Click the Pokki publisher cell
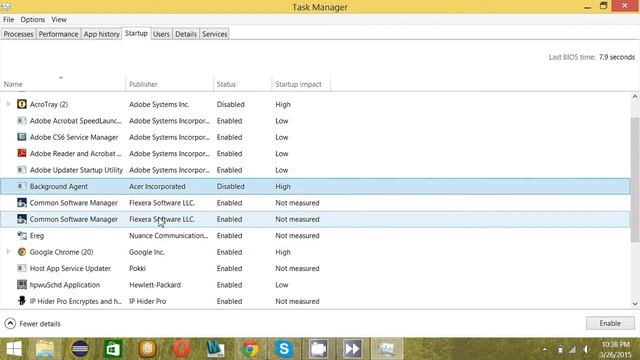 pyautogui.click(x=137, y=268)
